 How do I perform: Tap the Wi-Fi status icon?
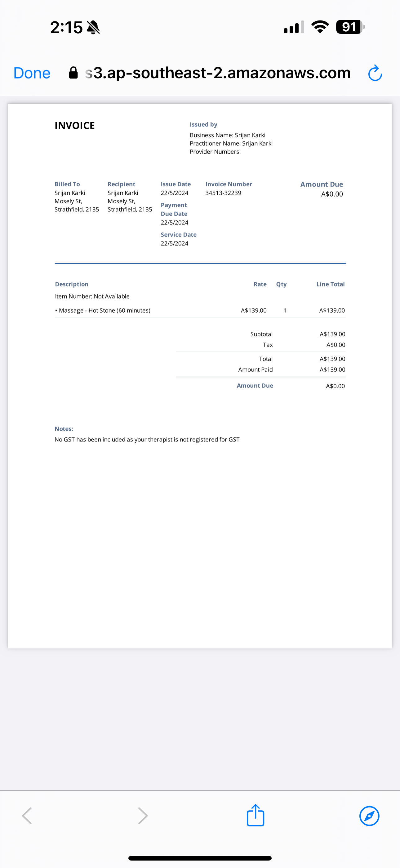pyautogui.click(x=320, y=27)
